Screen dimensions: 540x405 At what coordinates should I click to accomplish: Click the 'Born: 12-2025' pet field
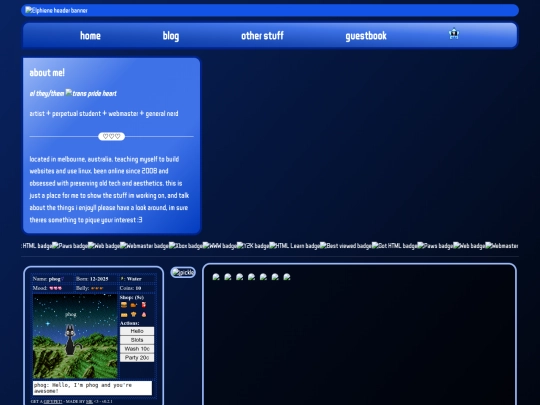(92, 279)
